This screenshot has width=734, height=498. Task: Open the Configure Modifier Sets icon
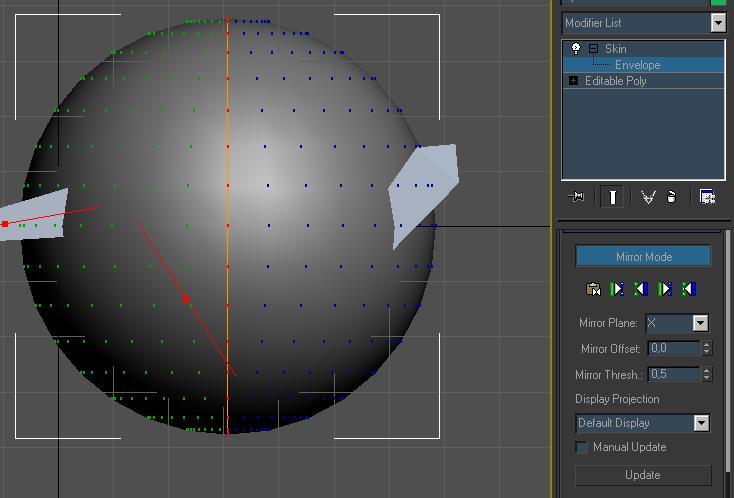(x=707, y=197)
